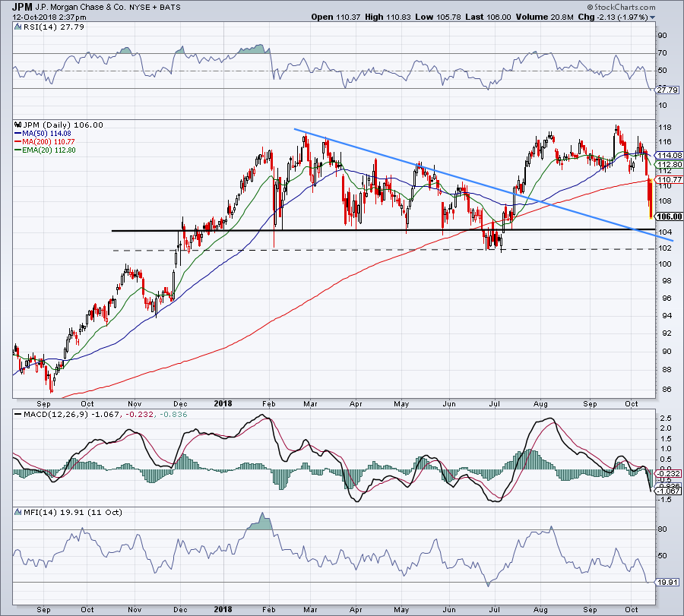Click the MFI(14) 19.91 (11 Oct) panel title

pos(72,512)
